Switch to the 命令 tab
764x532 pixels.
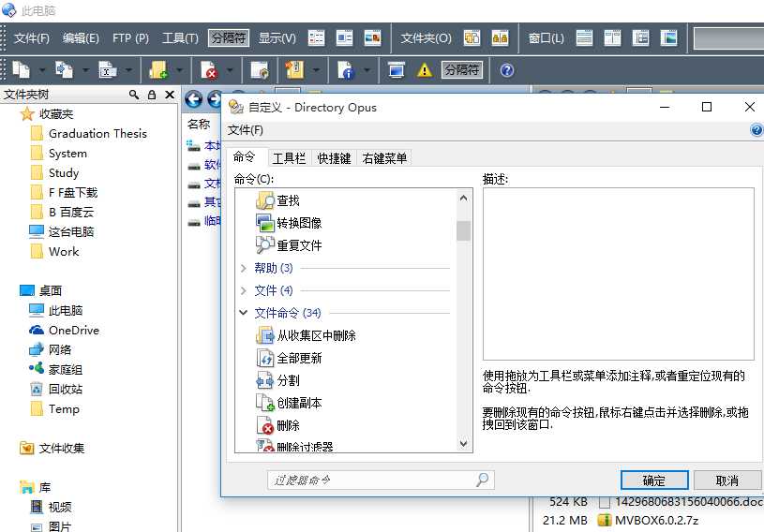pyautogui.click(x=244, y=156)
